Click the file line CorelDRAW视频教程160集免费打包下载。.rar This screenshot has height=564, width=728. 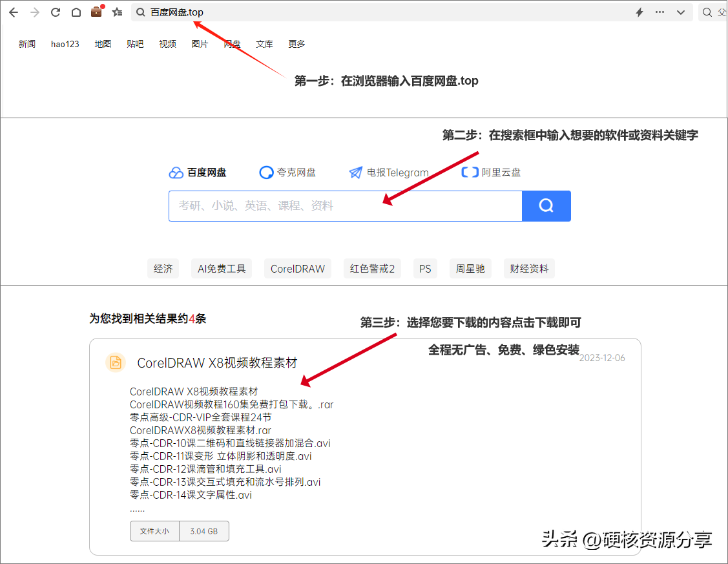232,405
